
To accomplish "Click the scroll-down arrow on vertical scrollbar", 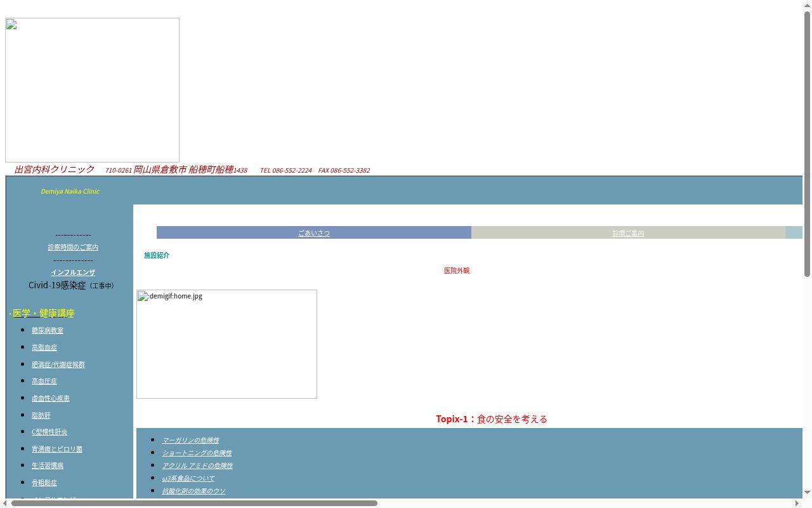I will [x=807, y=493].
